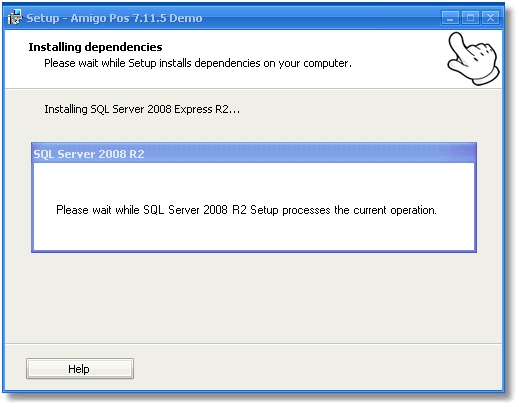The width and height of the screenshot is (519, 407).
Task: Click 'Installing SQL Server 2008 Express R2...' status text
Action: coord(142,109)
